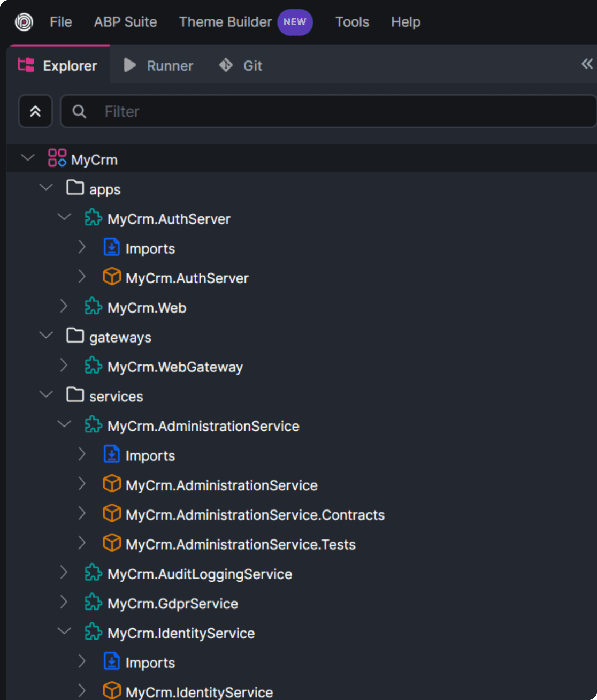Image resolution: width=597 pixels, height=700 pixels.
Task: Click the MyCrm solution icon
Action: coord(57,158)
